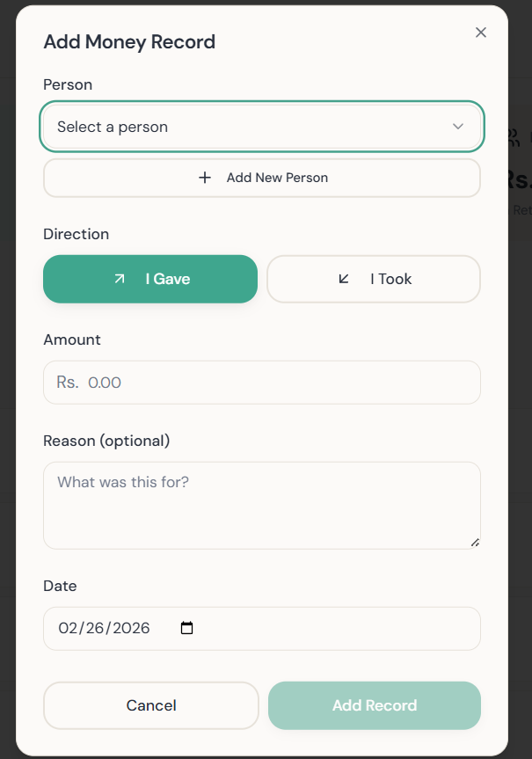532x759 pixels.
Task: Switch direction to I Took
Action: [x=373, y=278]
